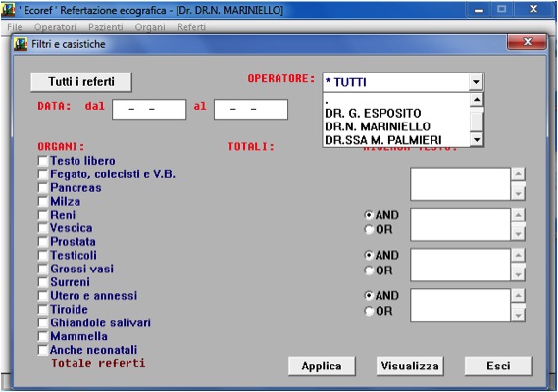
Task: Tick the Milza checkbox
Action: coord(43,201)
